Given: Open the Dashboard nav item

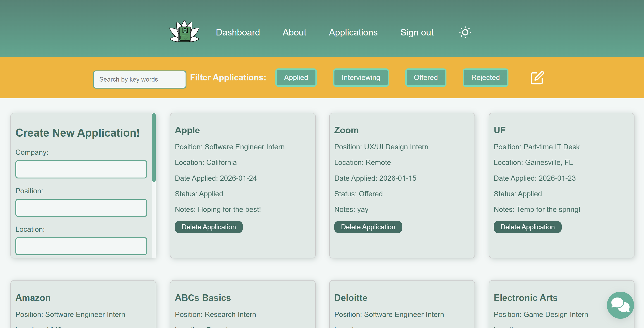Looking at the screenshot, I should (238, 33).
